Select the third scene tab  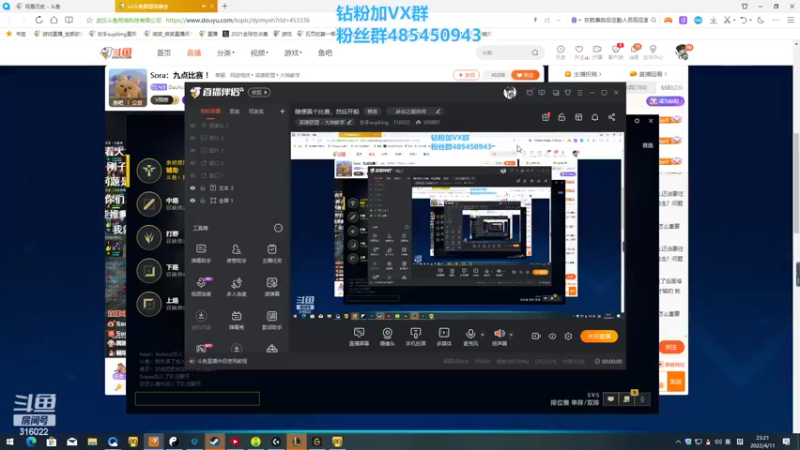(x=256, y=111)
